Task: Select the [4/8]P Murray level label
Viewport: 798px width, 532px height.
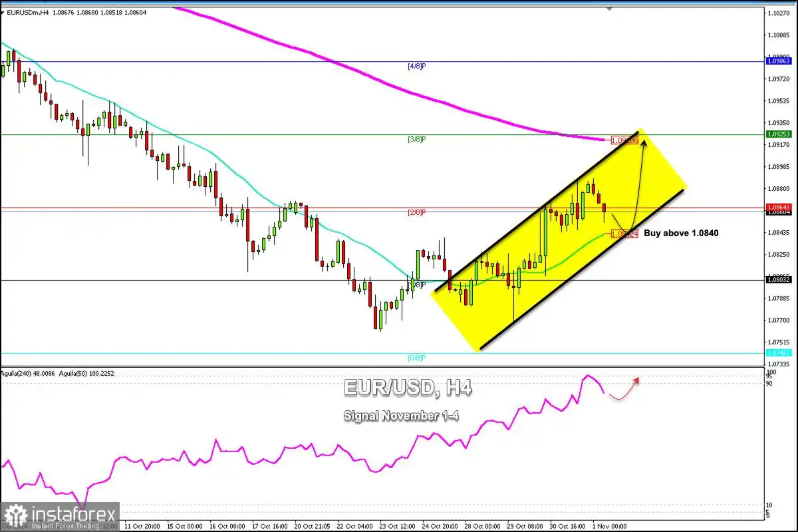Action: click(416, 66)
